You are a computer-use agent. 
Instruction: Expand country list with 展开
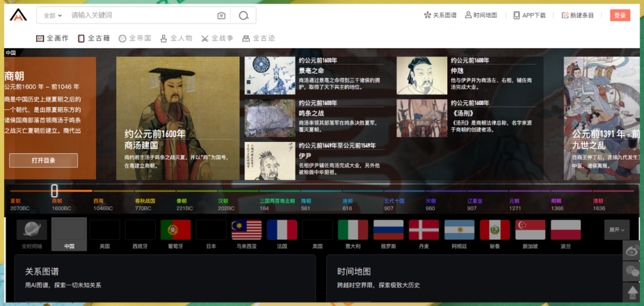[617, 230]
